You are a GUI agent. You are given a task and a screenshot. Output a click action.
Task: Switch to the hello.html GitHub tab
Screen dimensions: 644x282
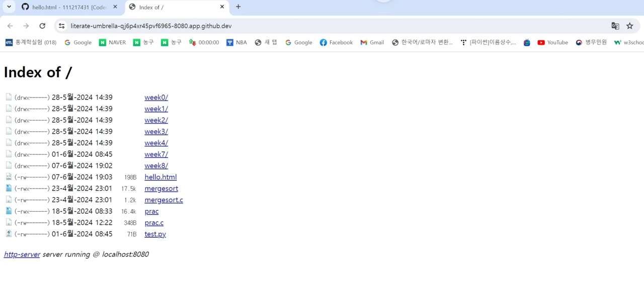click(x=70, y=7)
